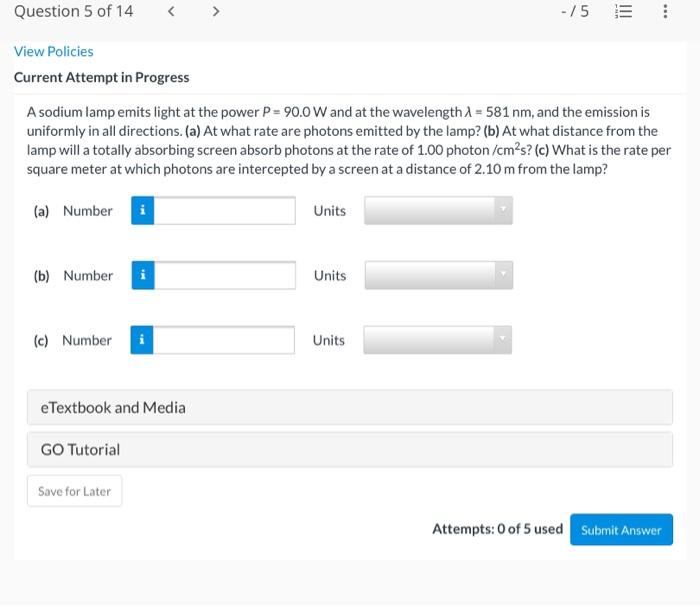Open the Units dropdown for part (c)
This screenshot has width=700, height=606.
438,340
